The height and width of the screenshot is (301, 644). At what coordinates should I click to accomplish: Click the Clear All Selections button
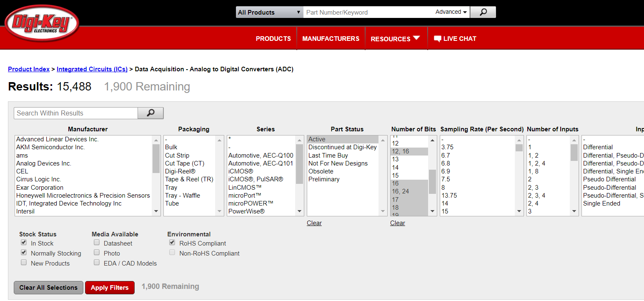tap(48, 288)
